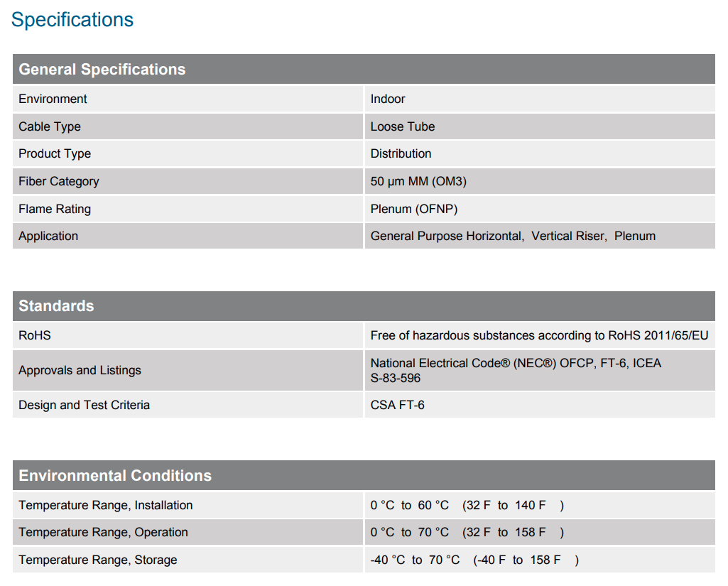The height and width of the screenshot is (586, 728).
Task: Click the Environmental Conditions section header
Action: click(115, 476)
